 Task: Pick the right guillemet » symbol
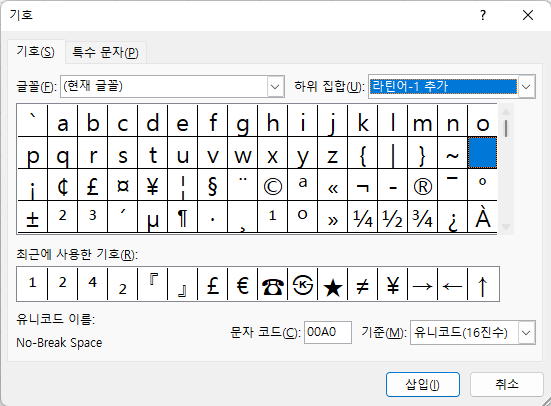tap(332, 217)
